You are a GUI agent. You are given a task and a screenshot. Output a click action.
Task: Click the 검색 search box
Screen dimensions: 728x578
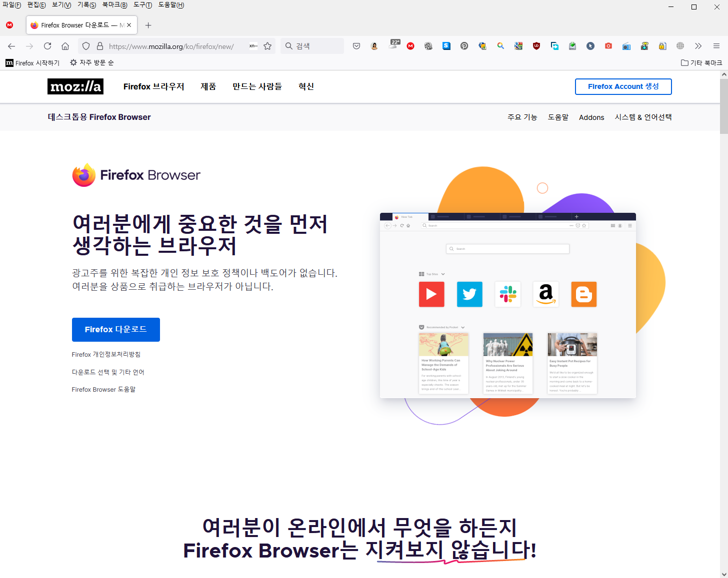pos(312,46)
